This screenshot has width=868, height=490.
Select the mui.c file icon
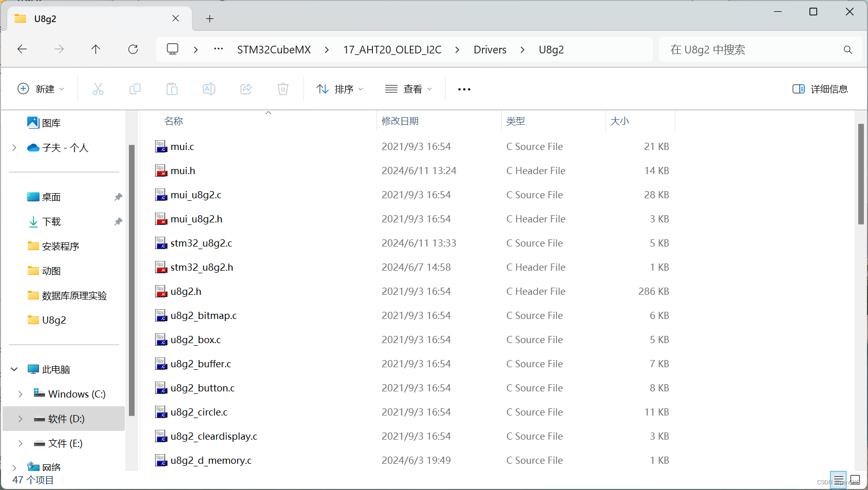click(x=161, y=146)
